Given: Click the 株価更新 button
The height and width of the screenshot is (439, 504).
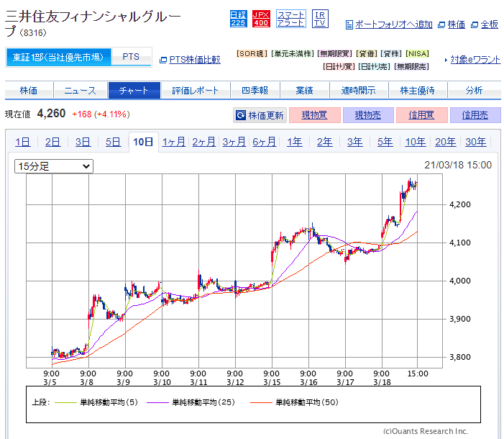Looking at the screenshot, I should [x=260, y=115].
